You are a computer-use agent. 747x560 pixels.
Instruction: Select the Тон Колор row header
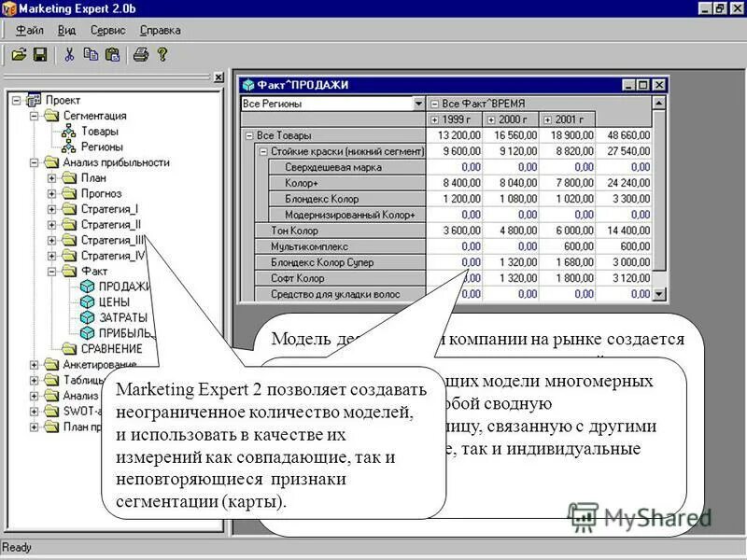[340, 231]
